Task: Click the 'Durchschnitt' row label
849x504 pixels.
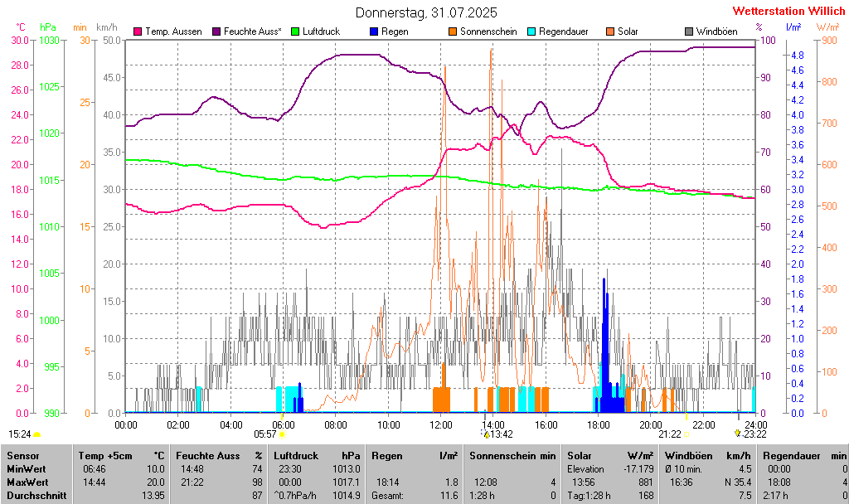Action: tap(36, 495)
